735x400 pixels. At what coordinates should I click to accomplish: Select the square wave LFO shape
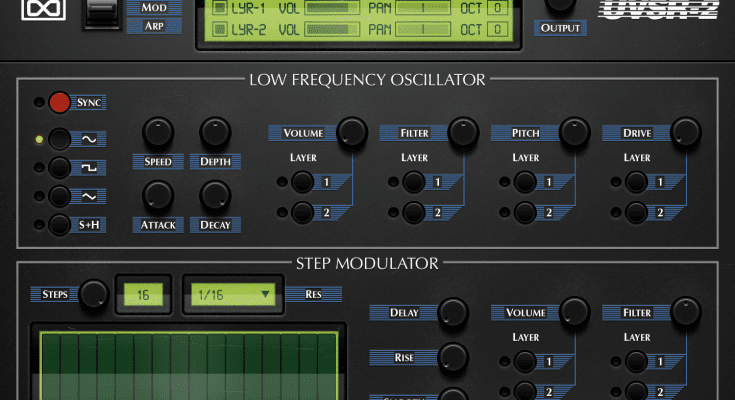click(61, 167)
